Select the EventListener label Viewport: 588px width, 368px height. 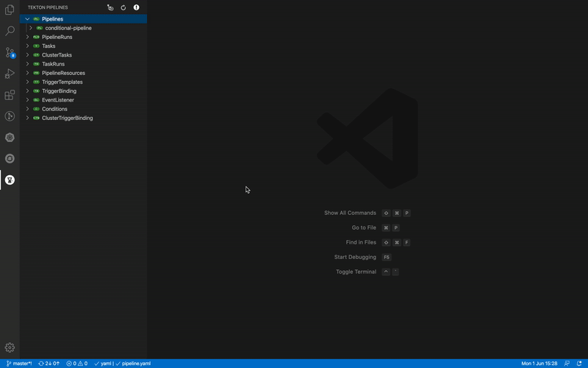58,100
